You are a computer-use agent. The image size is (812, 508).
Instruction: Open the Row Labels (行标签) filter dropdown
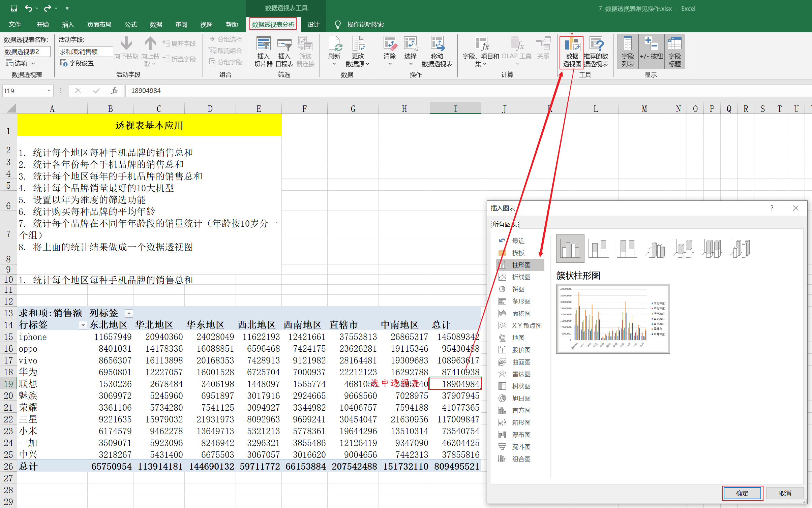[x=83, y=325]
